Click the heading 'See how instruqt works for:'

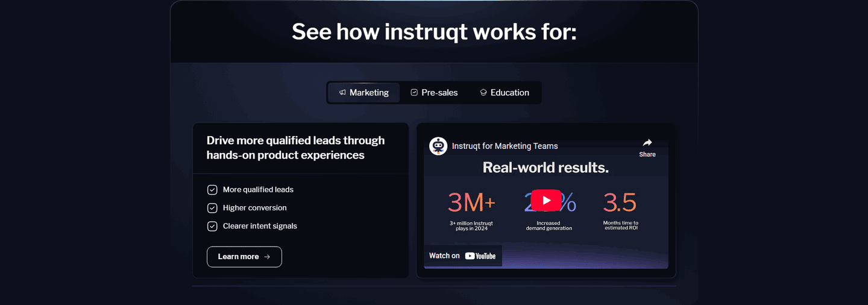(434, 31)
